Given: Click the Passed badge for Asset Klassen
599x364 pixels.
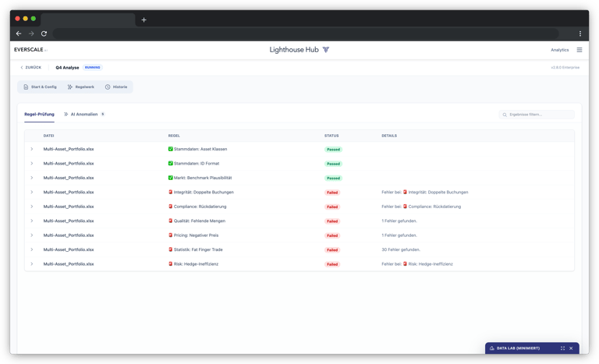Looking at the screenshot, I should tap(333, 150).
